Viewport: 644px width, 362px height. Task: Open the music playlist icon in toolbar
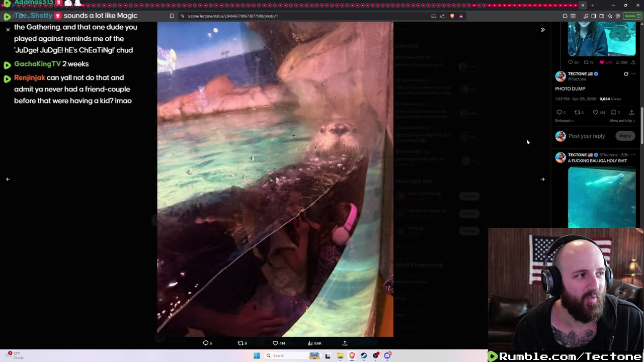point(586,16)
